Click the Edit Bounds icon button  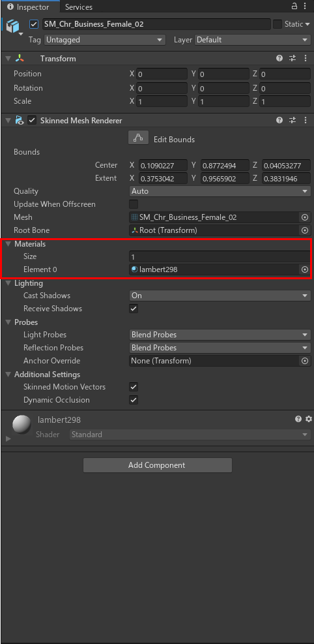point(138,138)
